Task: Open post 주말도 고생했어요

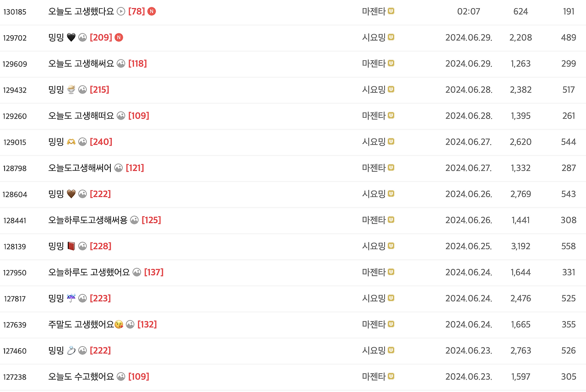Action: [x=81, y=325]
